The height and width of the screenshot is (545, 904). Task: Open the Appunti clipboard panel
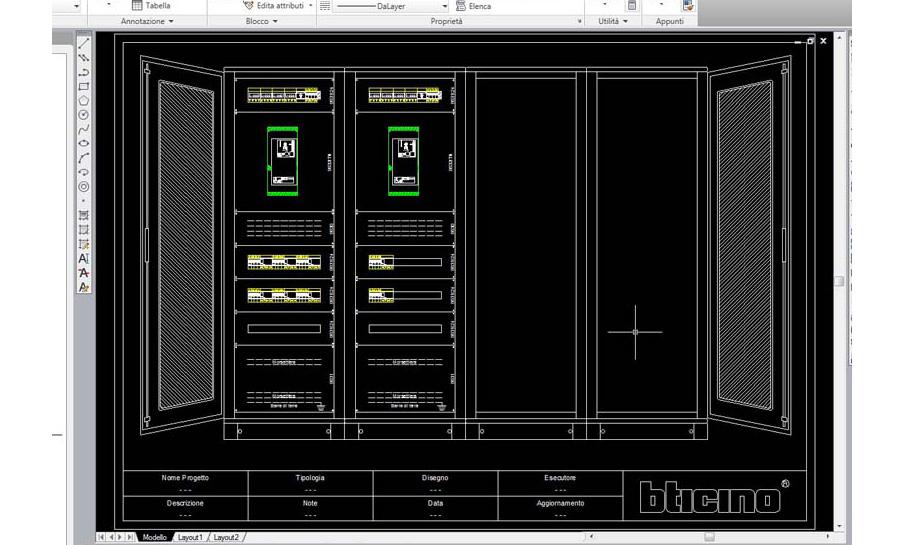point(668,21)
